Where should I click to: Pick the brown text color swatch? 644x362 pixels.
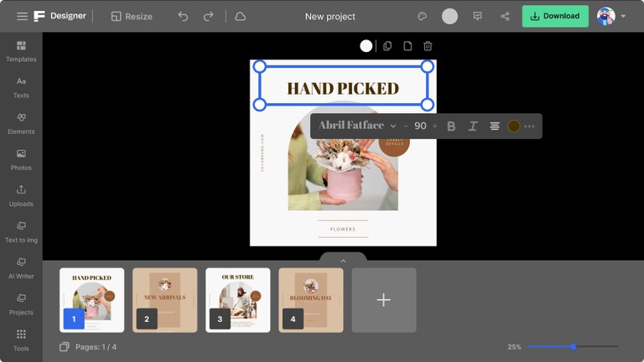[514, 126]
